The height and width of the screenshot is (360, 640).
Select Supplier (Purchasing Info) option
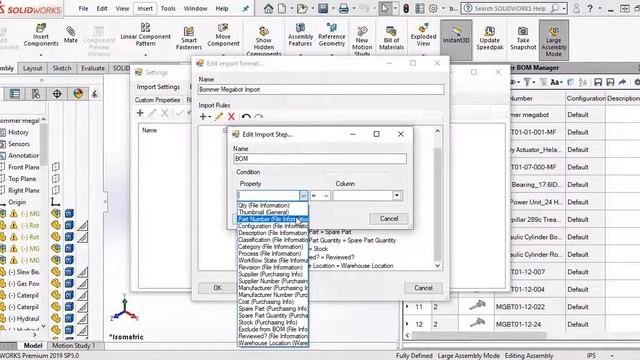pos(270,274)
